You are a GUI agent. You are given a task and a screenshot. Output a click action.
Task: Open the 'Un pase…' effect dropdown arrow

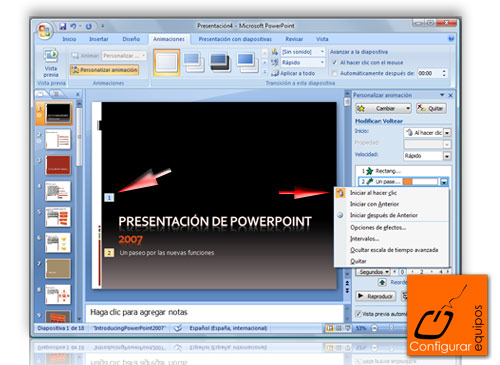[444, 182]
